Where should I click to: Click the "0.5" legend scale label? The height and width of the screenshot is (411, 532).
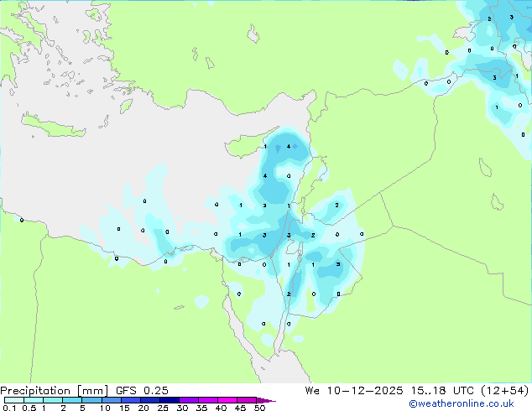tap(29, 408)
